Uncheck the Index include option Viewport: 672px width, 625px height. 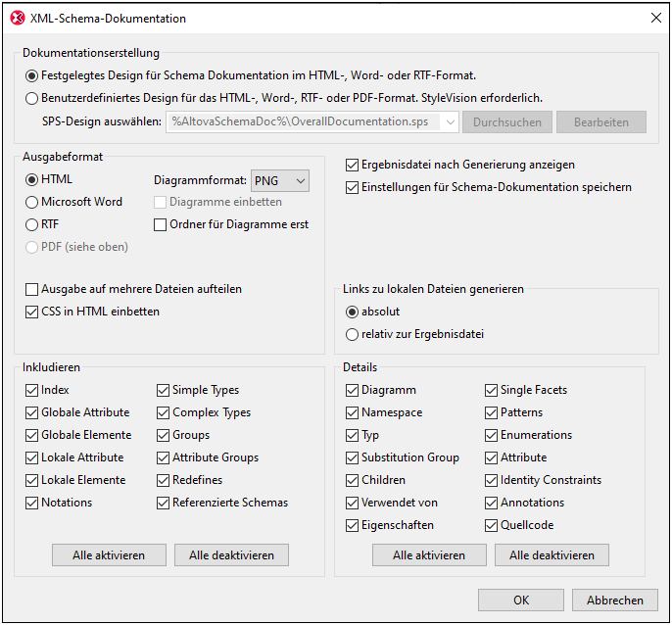(32, 390)
